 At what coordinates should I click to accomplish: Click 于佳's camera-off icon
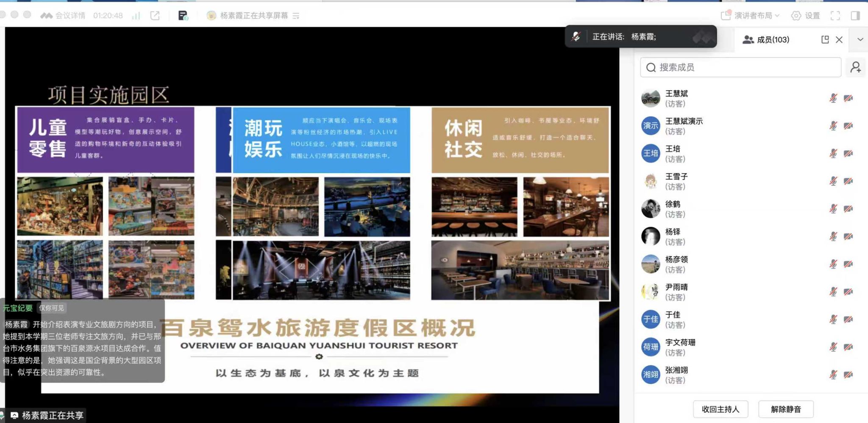(x=848, y=319)
